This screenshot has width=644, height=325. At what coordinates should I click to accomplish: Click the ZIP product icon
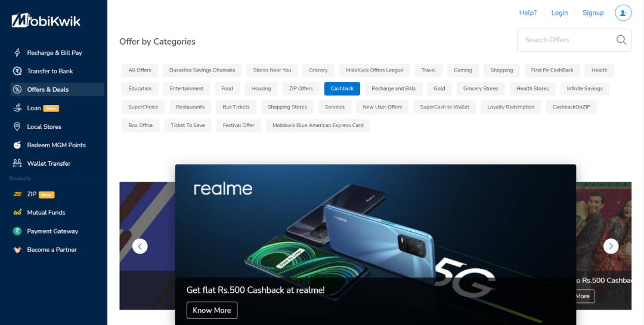click(x=17, y=194)
